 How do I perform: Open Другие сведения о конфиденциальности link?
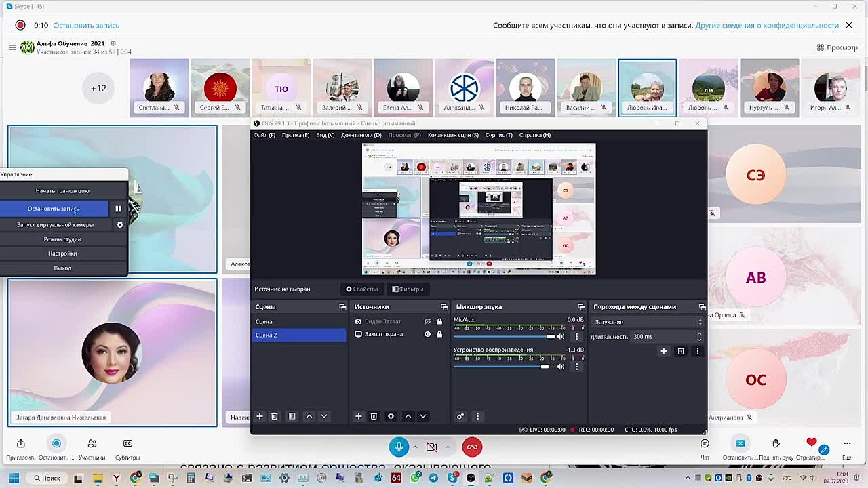pos(767,26)
